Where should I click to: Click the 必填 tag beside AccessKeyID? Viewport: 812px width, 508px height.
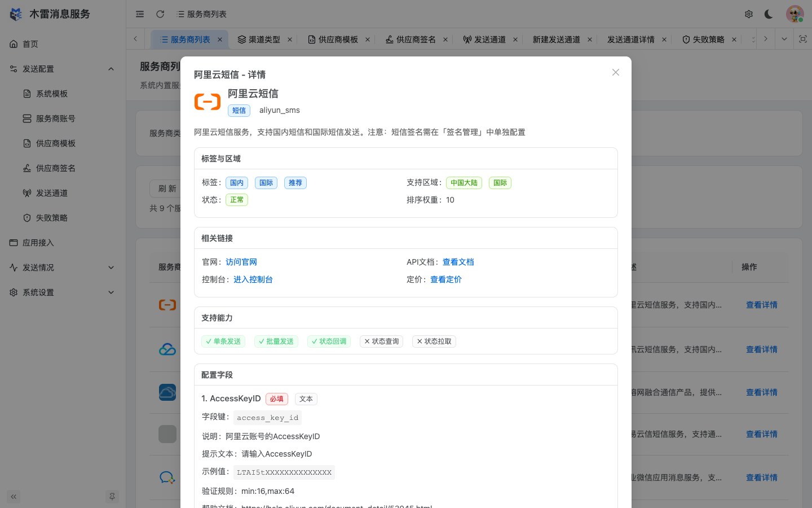coord(277,399)
